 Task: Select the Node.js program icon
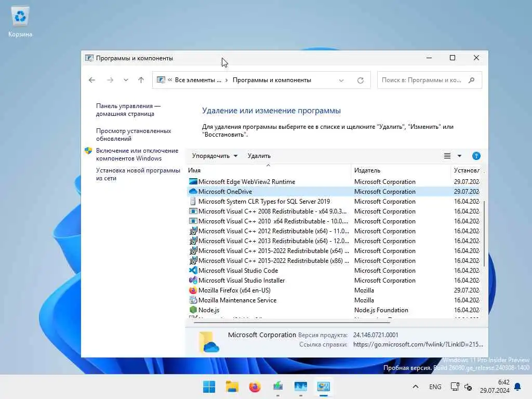pos(193,310)
